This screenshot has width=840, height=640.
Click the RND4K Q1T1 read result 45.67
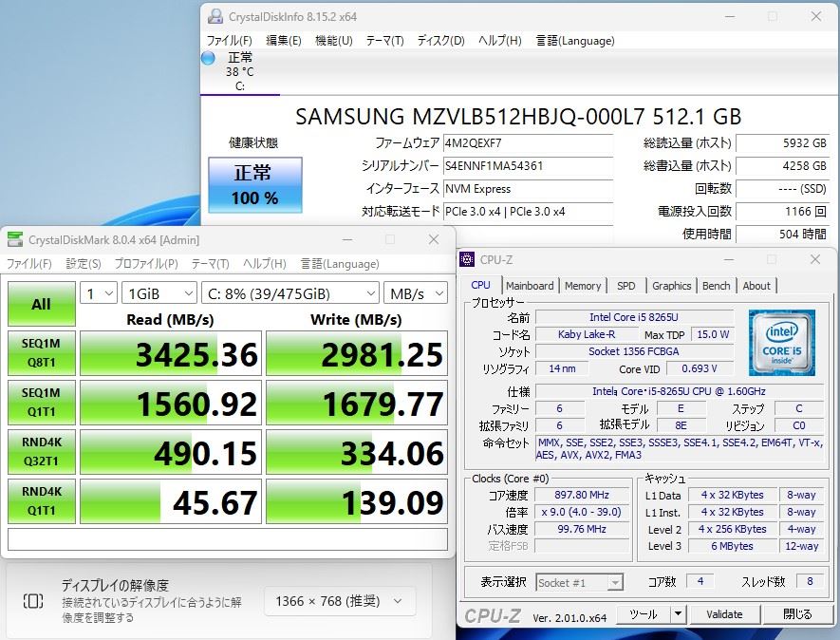(x=171, y=501)
